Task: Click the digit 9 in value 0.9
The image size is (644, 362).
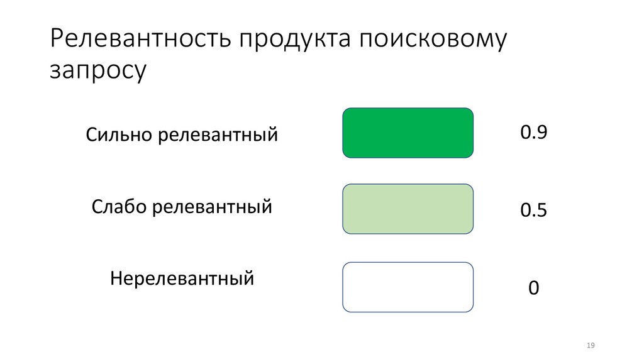Action: coord(541,132)
